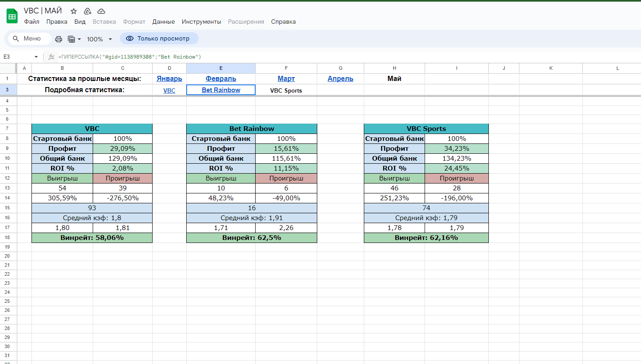The height and width of the screenshot is (364, 641).
Task: Select the total bets 93 cell
Action: (x=92, y=208)
